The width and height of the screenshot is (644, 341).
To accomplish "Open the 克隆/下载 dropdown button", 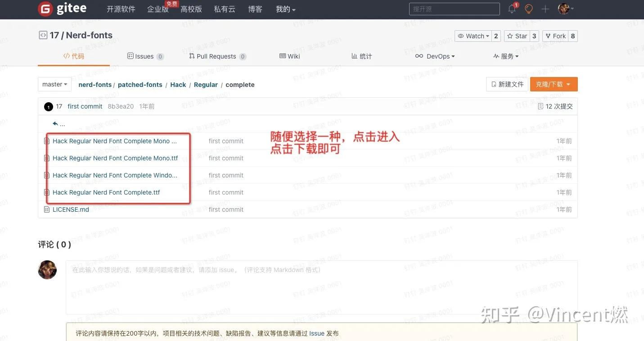I will pos(554,84).
